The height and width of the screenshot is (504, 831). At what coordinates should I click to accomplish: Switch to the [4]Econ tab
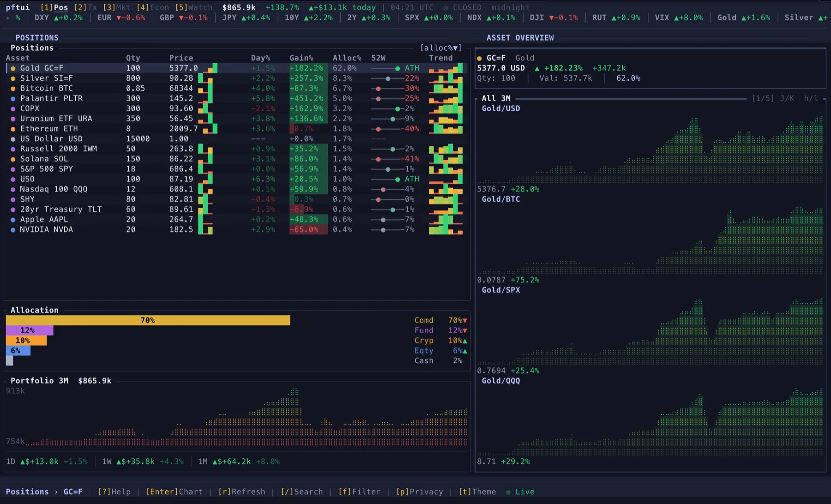click(153, 7)
